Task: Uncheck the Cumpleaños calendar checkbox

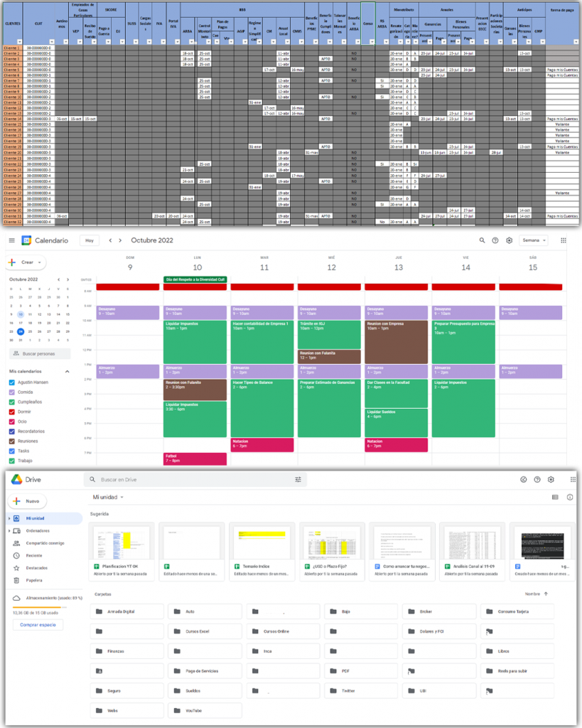Action: [11, 401]
